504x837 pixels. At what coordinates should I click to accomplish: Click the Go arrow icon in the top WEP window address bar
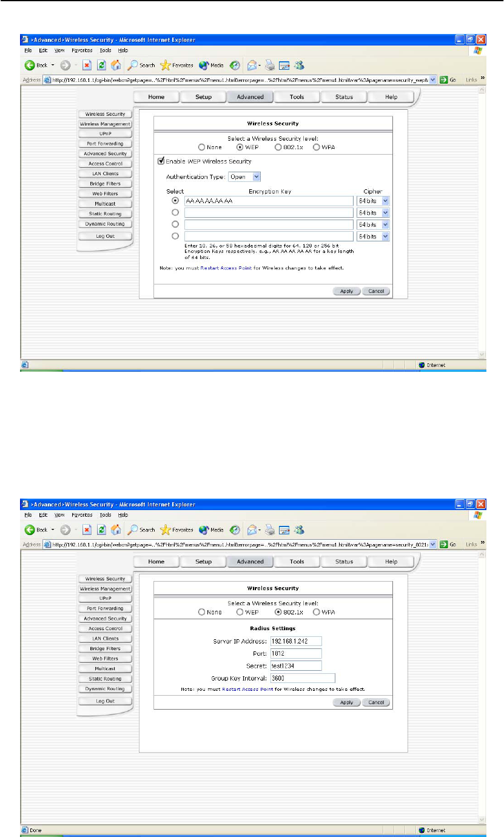click(x=445, y=79)
